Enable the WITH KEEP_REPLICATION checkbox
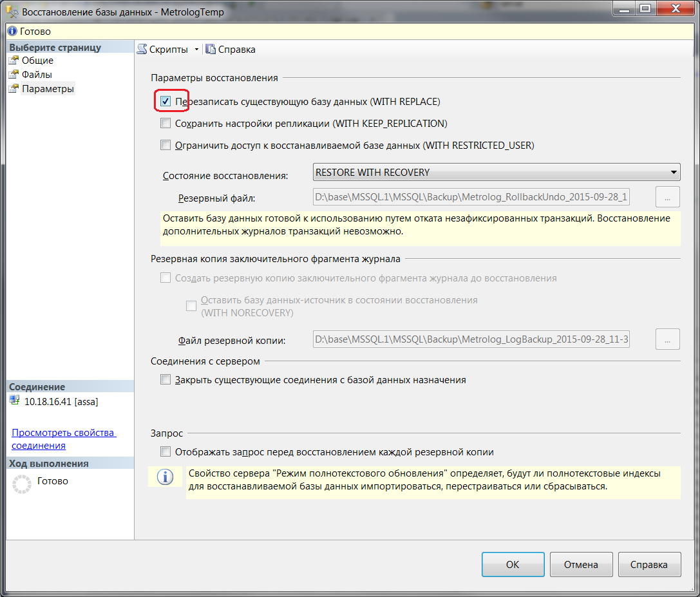The height and width of the screenshot is (597, 700). (166, 123)
